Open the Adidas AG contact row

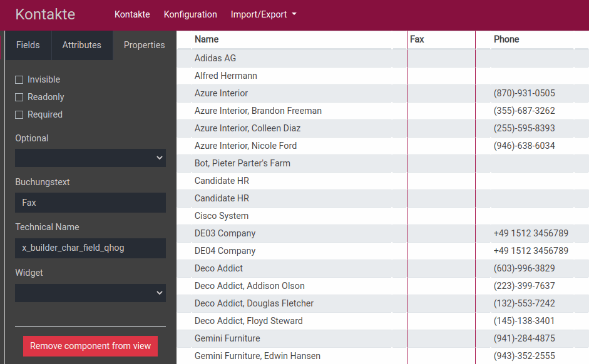(215, 58)
